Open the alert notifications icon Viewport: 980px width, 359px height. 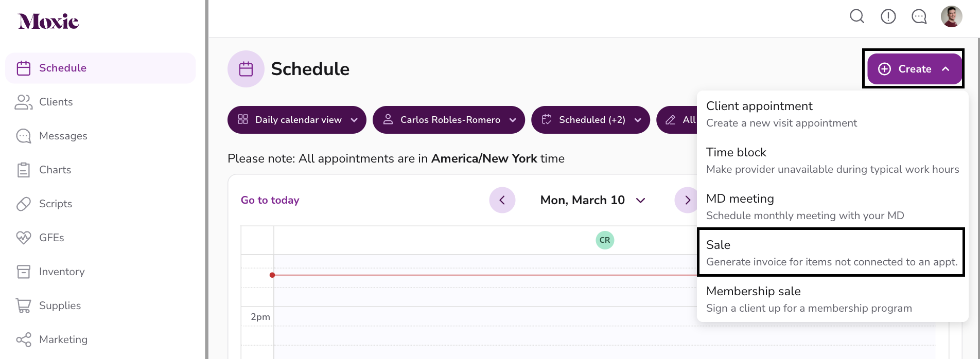click(888, 16)
